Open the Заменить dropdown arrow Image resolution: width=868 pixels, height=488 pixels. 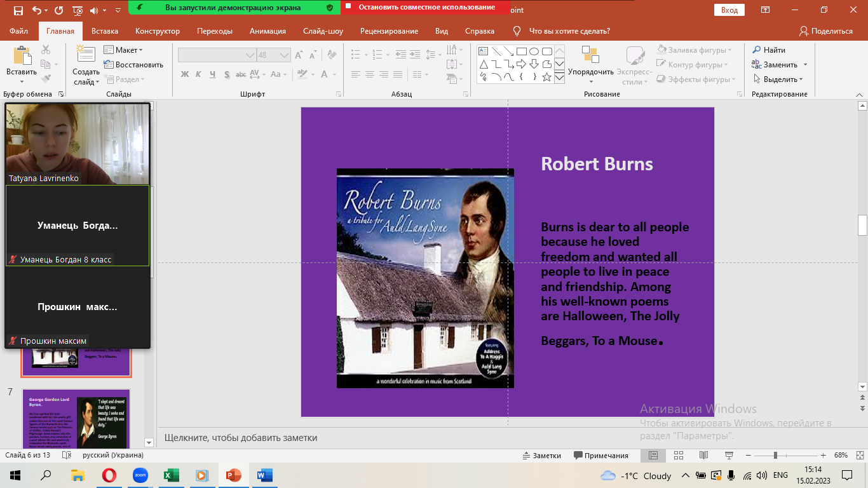(805, 64)
